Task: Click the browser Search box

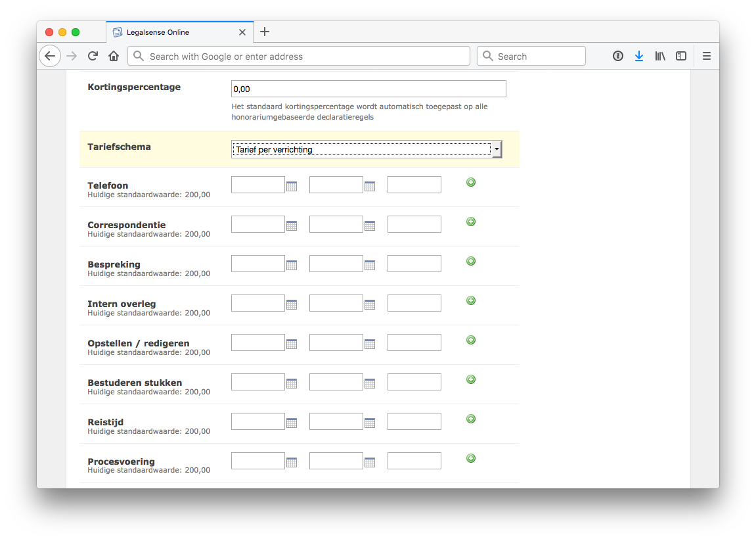Action: coord(531,56)
